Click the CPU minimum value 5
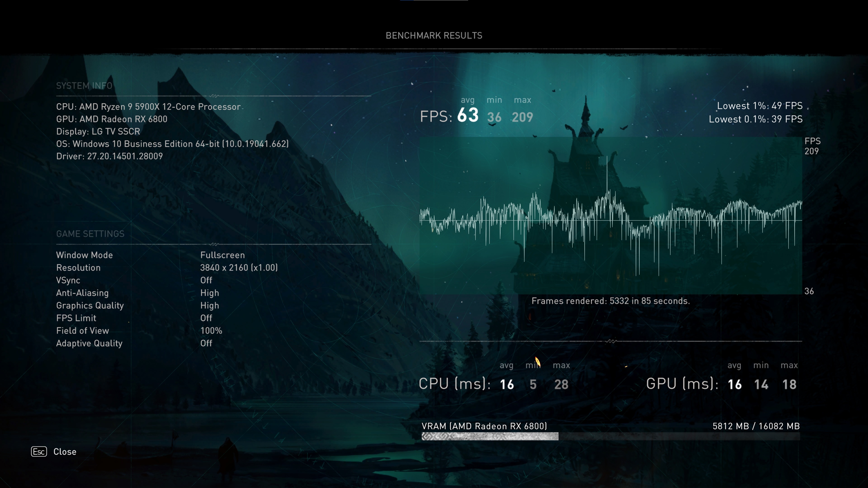 pos(533,385)
